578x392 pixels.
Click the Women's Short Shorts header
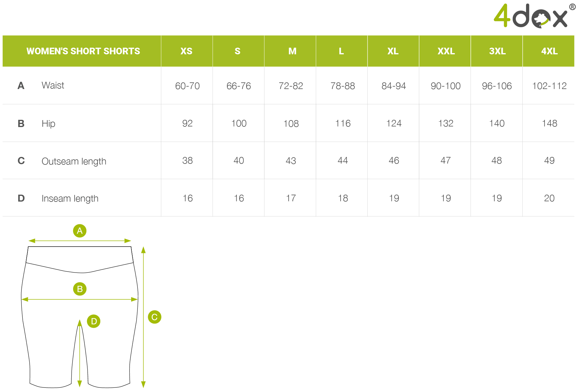(83, 51)
